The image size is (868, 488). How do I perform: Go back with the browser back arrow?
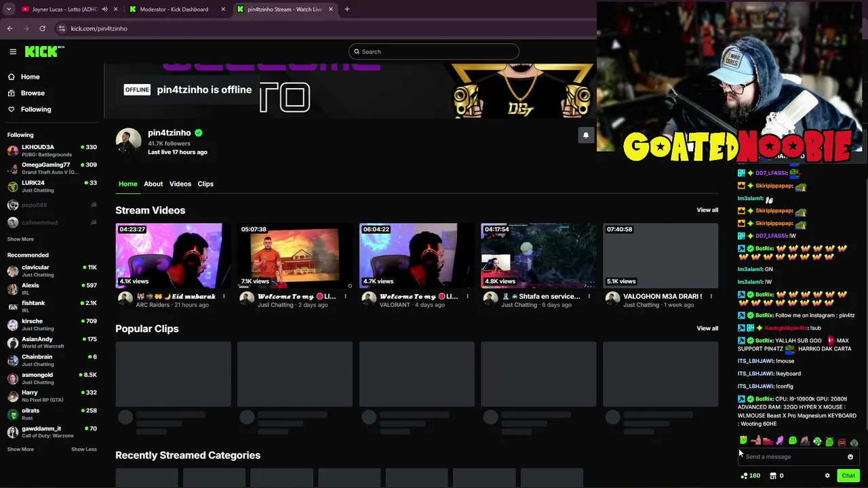pos(10,28)
